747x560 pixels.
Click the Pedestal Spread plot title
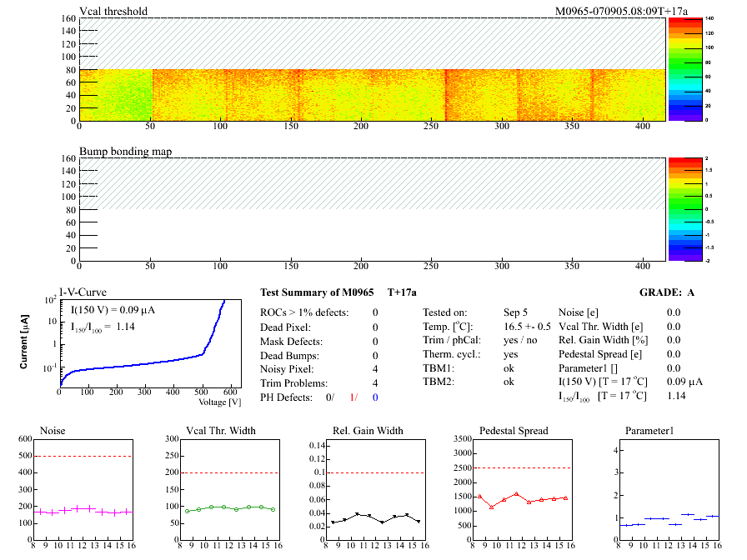514,431
